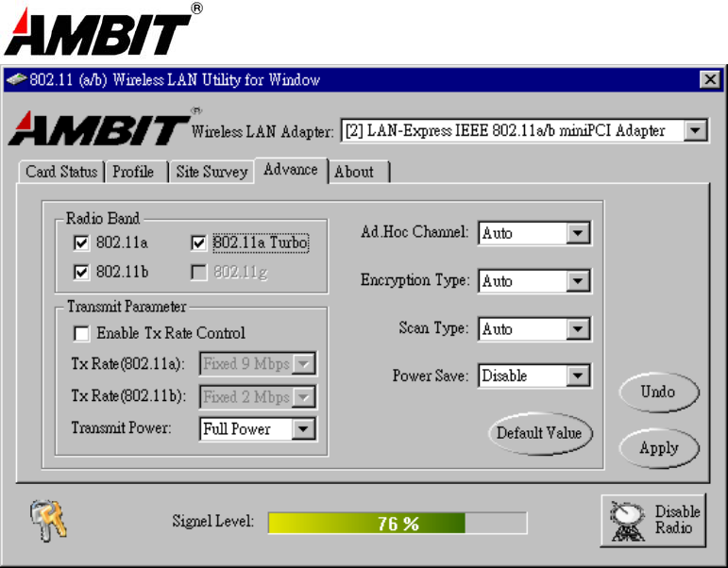Click the Radio Band group label
The width and height of the screenshot is (728, 568).
(x=103, y=218)
